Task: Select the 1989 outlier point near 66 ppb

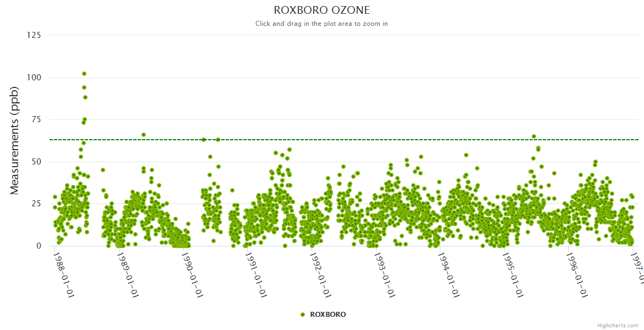Action: click(144, 135)
